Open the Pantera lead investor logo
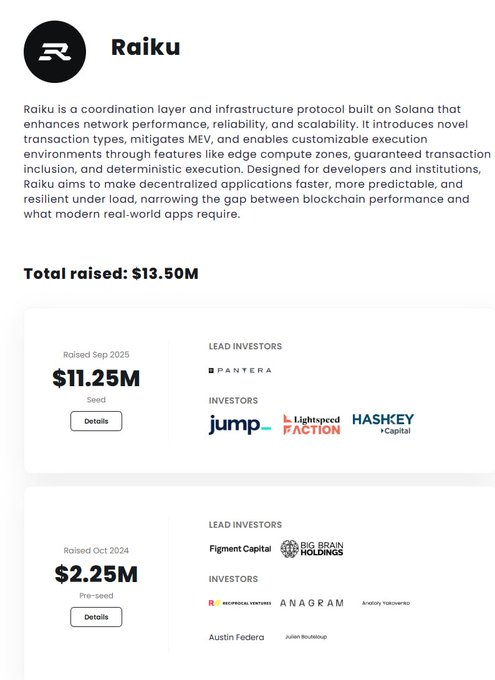Image resolution: width=495 pixels, height=680 pixels. click(x=240, y=370)
